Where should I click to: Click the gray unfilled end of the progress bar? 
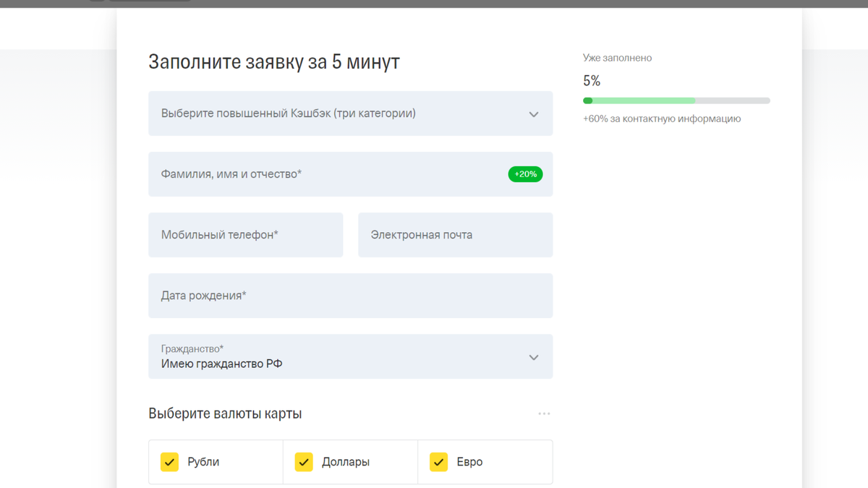[733, 100]
